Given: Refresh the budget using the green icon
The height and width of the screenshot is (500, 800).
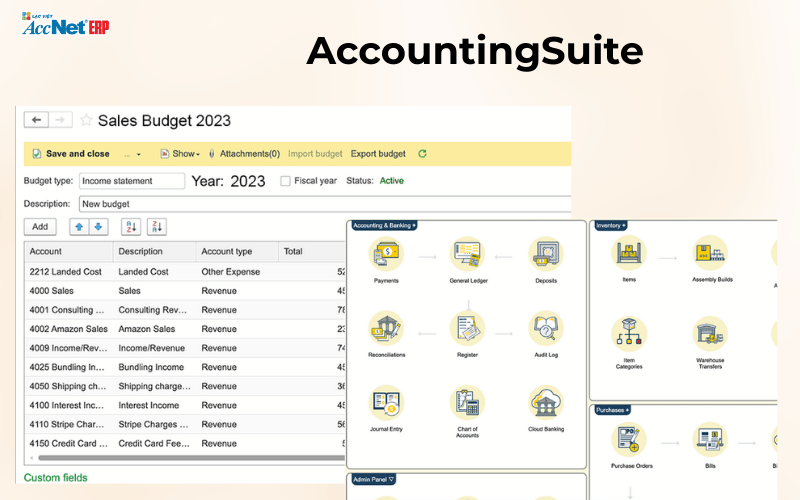Looking at the screenshot, I should click(422, 154).
